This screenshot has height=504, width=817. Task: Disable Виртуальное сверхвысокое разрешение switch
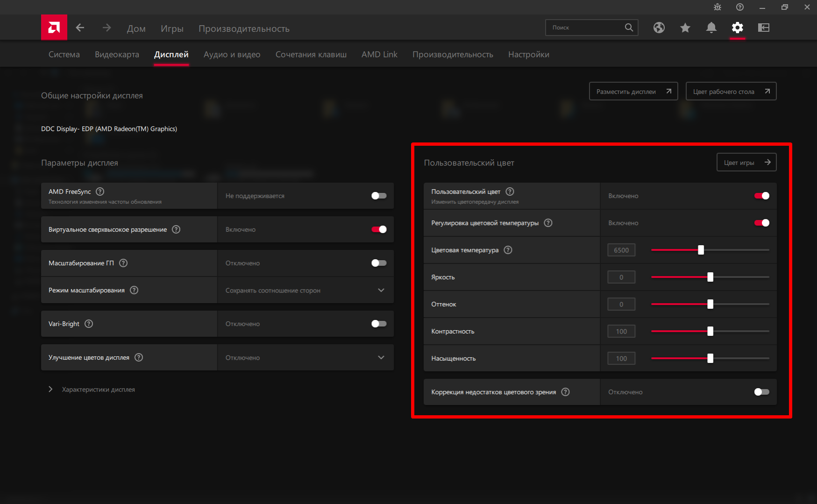click(x=379, y=229)
